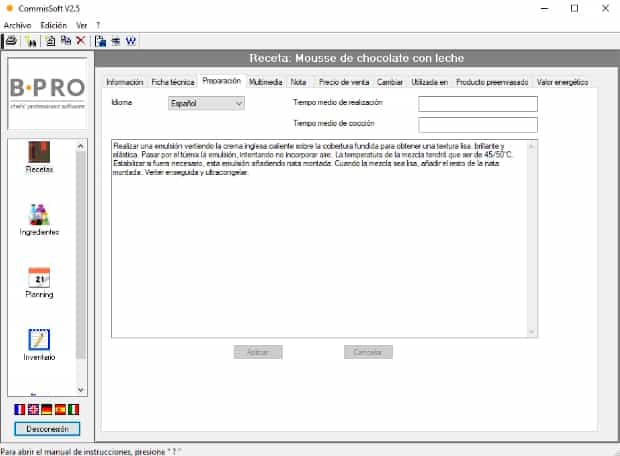Click the red X delete icon

coord(80,41)
